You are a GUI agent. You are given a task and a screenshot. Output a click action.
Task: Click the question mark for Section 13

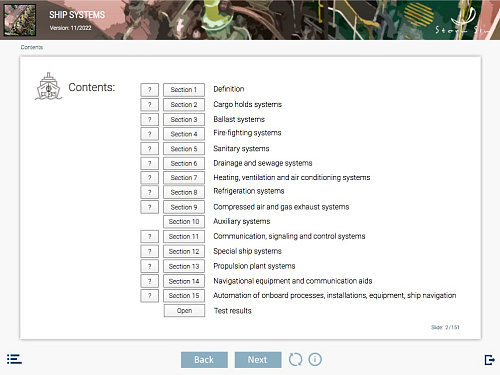click(149, 266)
